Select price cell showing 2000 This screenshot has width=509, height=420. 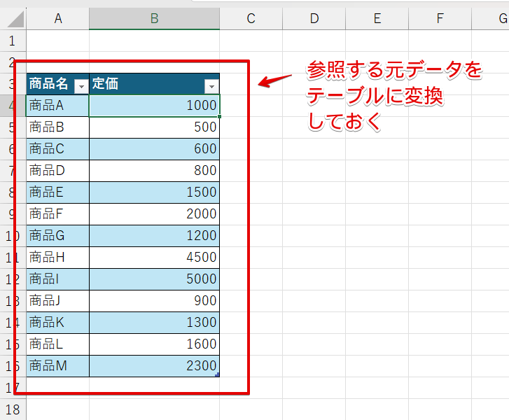point(155,214)
